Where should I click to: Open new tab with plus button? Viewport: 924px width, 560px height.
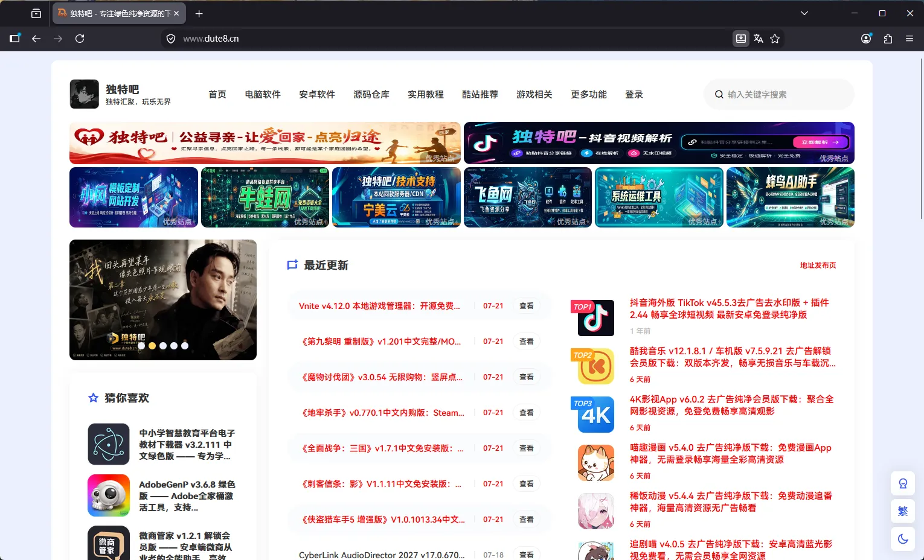point(199,13)
